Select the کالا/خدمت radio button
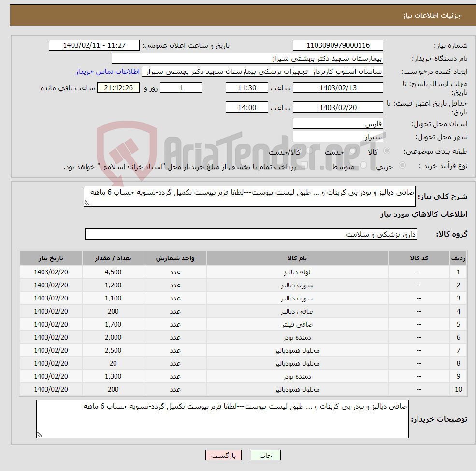This screenshot has height=471, width=476. [310, 151]
